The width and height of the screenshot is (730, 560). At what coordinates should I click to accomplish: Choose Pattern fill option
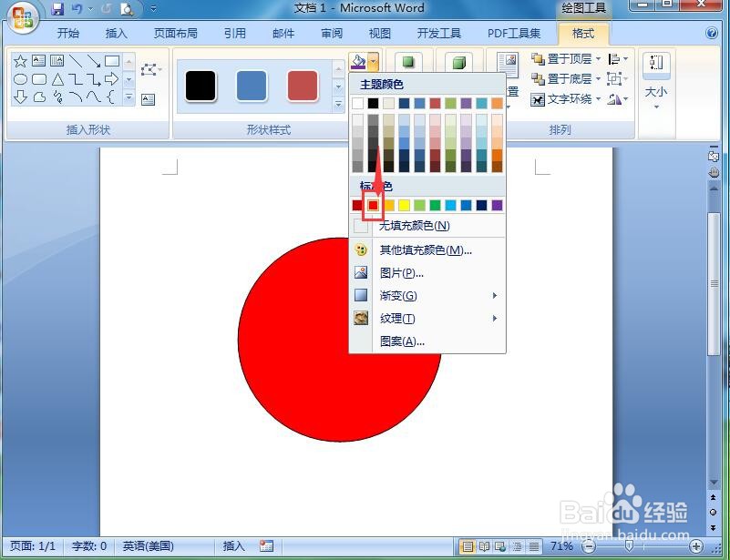pos(427,341)
